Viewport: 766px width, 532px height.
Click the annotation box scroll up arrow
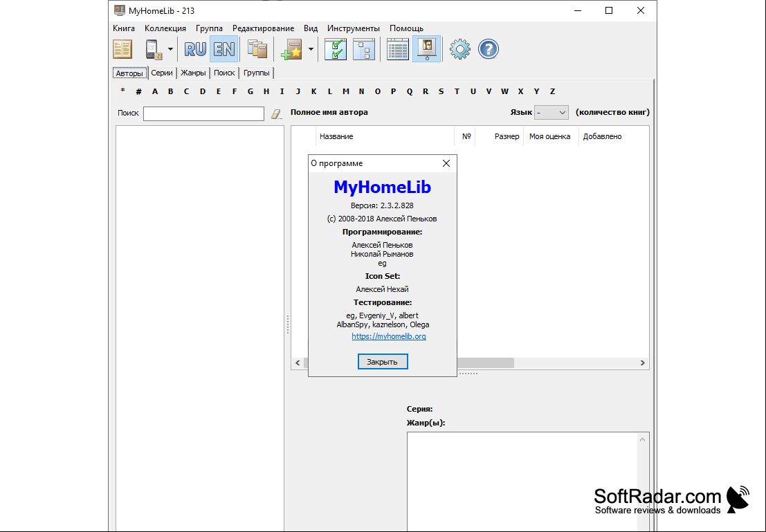coord(642,440)
